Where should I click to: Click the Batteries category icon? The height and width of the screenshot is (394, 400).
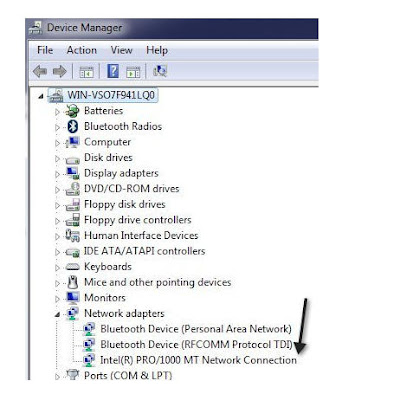pyautogui.click(x=72, y=111)
